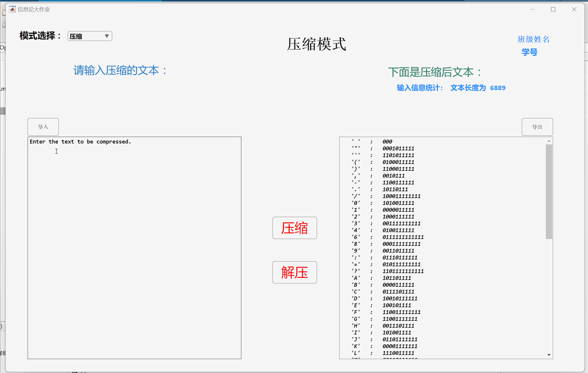Click the MATLAB icon in title bar

(12, 9)
